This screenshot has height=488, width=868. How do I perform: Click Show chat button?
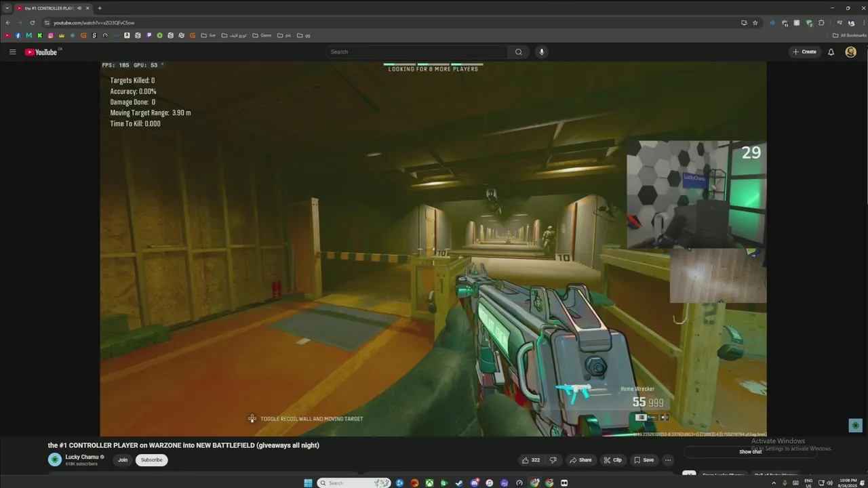pos(750,451)
